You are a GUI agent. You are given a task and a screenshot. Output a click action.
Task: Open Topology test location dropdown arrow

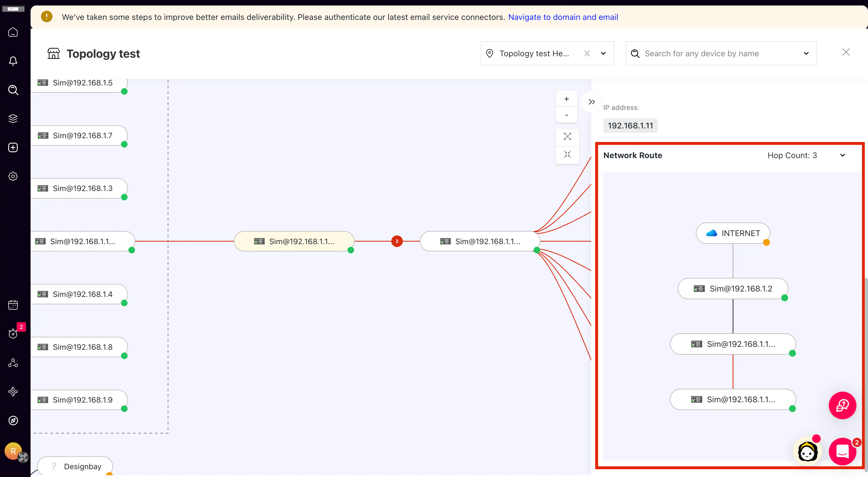click(x=603, y=54)
